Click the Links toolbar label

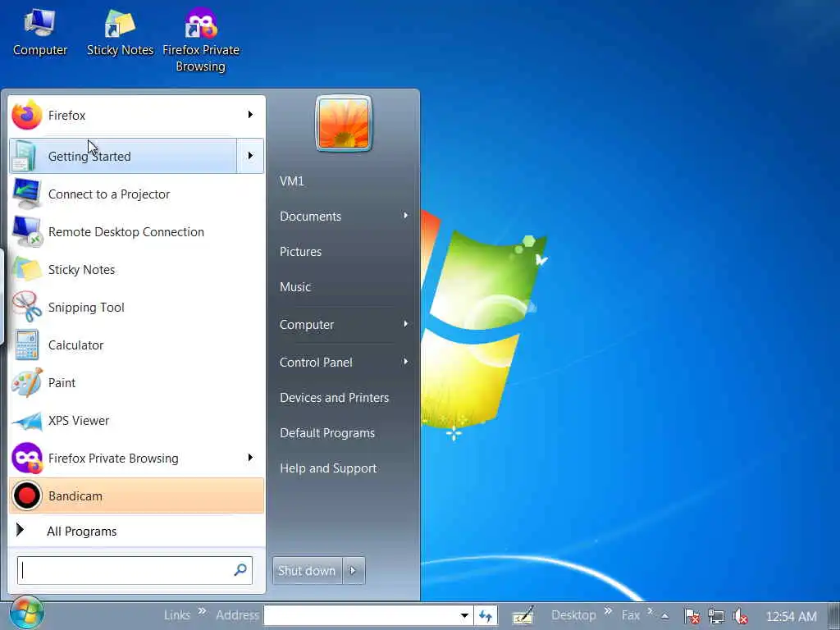pyautogui.click(x=177, y=615)
